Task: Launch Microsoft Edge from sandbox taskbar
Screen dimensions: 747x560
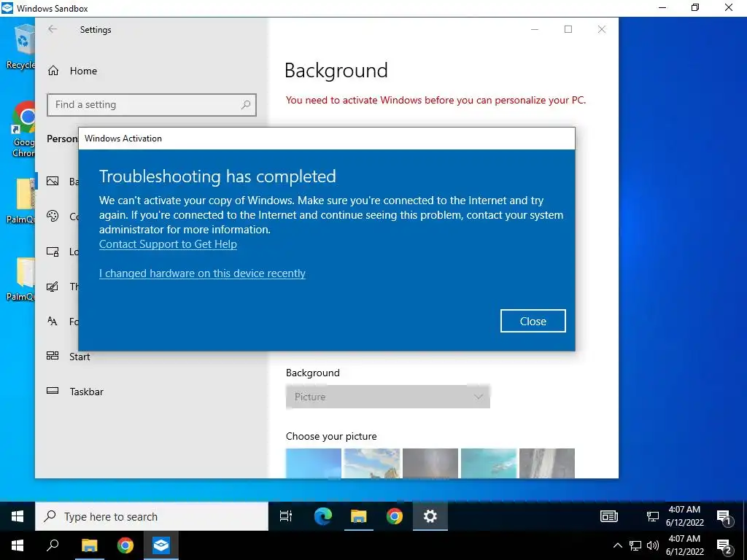Action: [323, 516]
